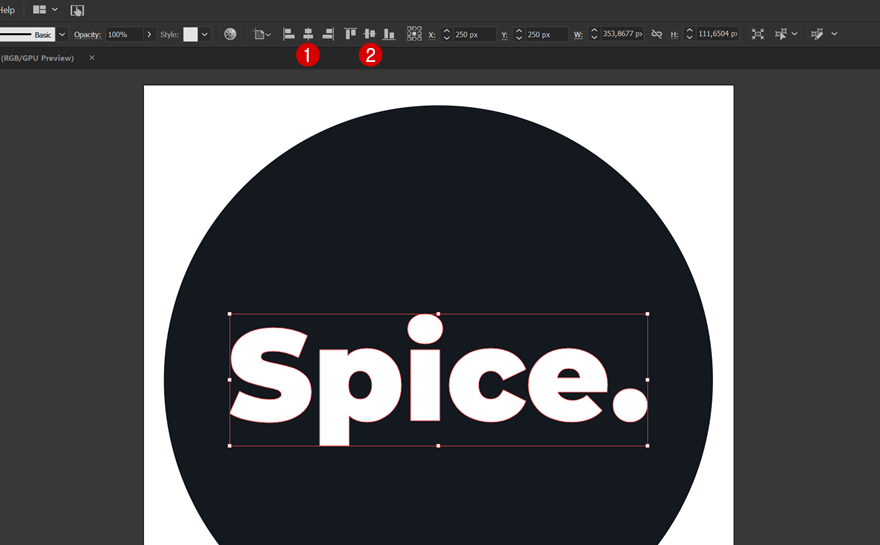880x545 pixels.
Task: Click the Select Similar Objects icon
Action: (781, 34)
